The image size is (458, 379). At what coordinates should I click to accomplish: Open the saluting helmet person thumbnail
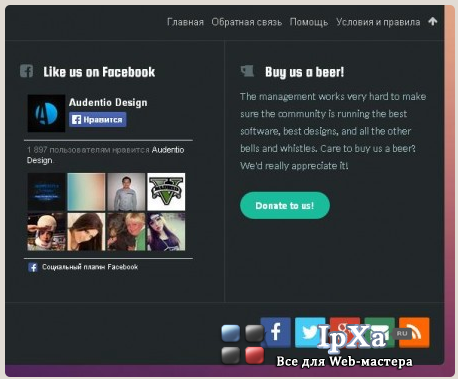coord(46,232)
